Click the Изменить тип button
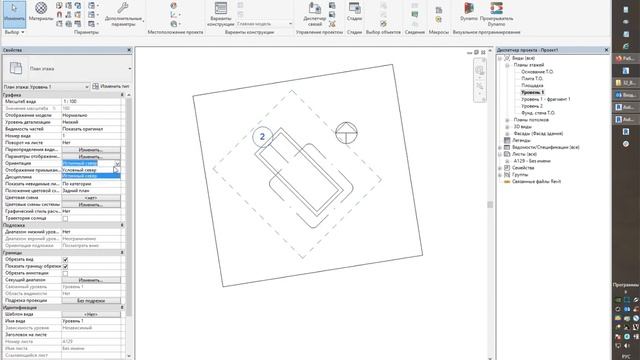Viewport: 640px width, 360px height. 111,87
